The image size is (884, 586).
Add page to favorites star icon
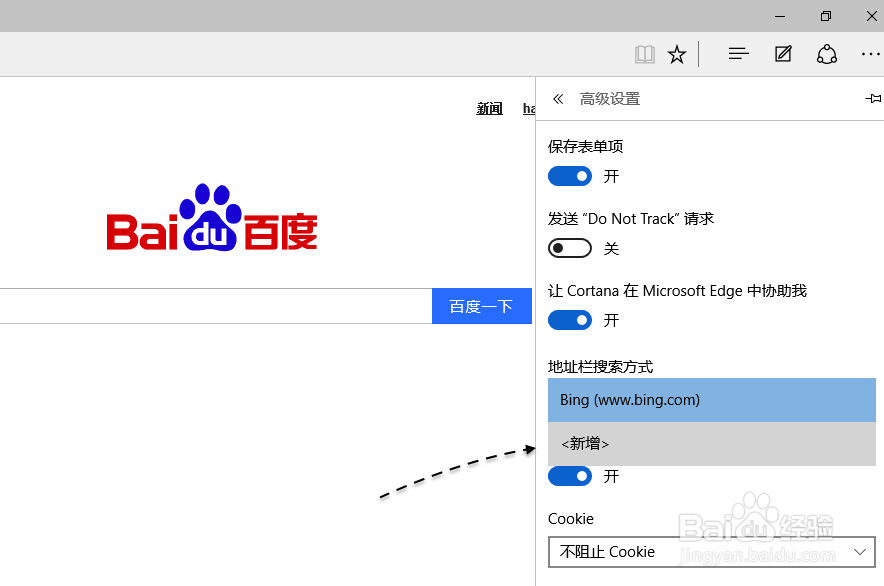[x=677, y=55]
